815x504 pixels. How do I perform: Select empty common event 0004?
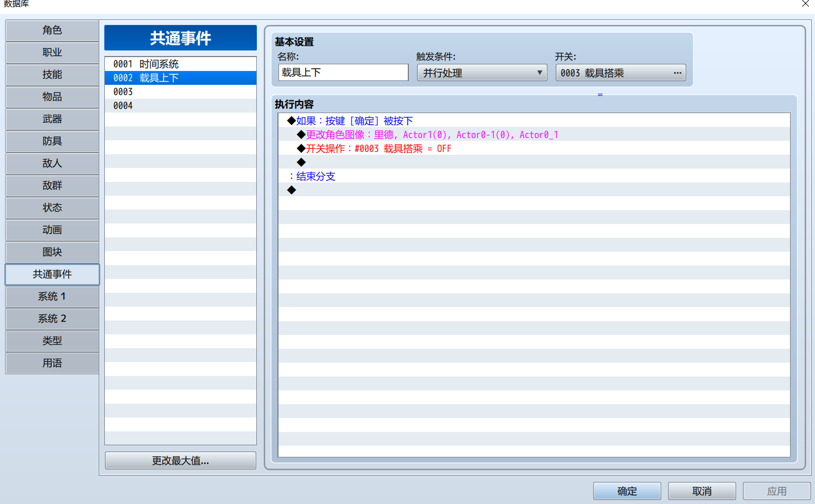pyautogui.click(x=180, y=106)
